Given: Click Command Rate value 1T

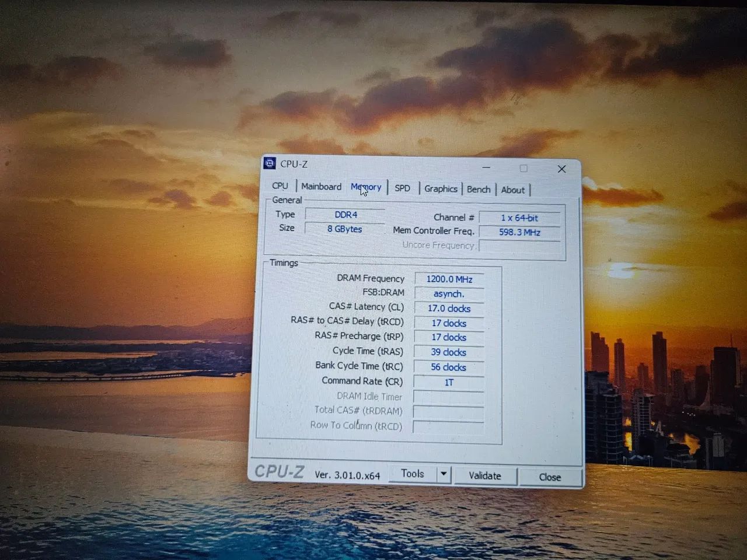Looking at the screenshot, I should coord(449,382).
